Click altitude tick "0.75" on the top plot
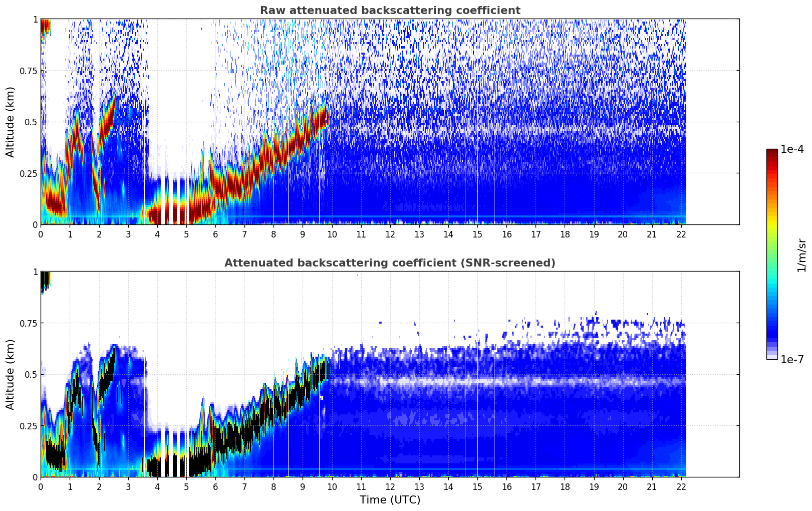The width and height of the screenshot is (812, 511). (x=29, y=71)
